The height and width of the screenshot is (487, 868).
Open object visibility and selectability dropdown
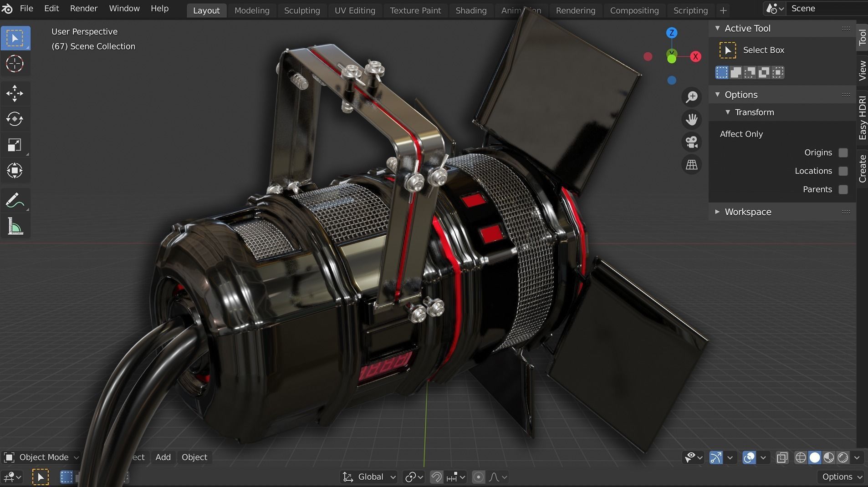(694, 457)
